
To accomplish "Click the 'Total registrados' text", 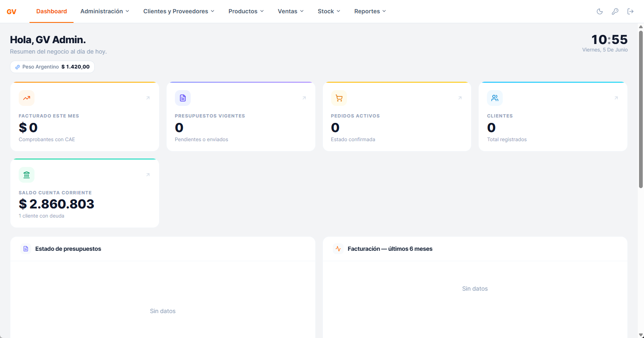I will (x=507, y=140).
